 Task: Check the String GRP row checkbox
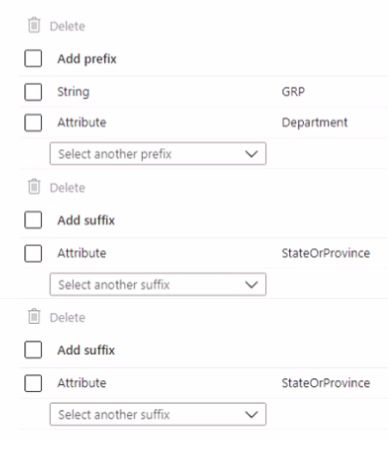pos(33,92)
